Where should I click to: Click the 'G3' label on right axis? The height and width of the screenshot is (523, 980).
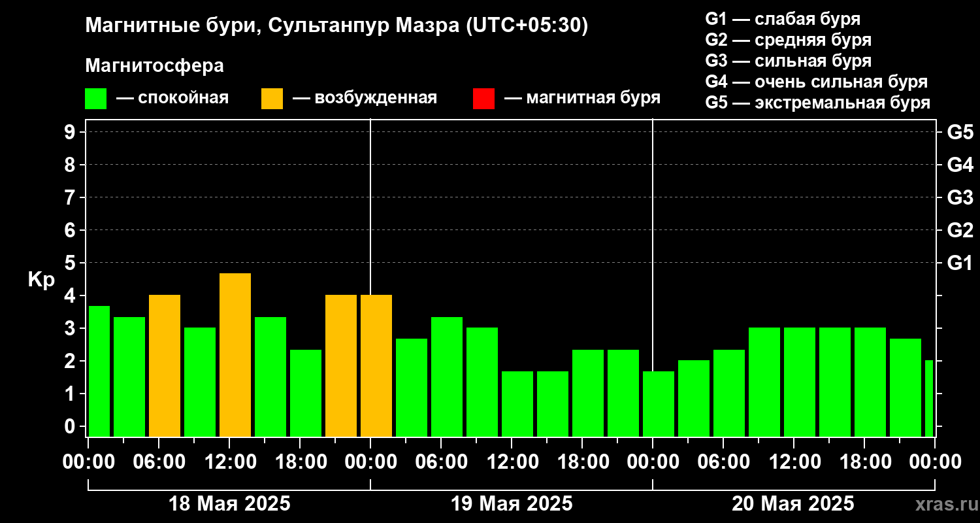coord(960,197)
